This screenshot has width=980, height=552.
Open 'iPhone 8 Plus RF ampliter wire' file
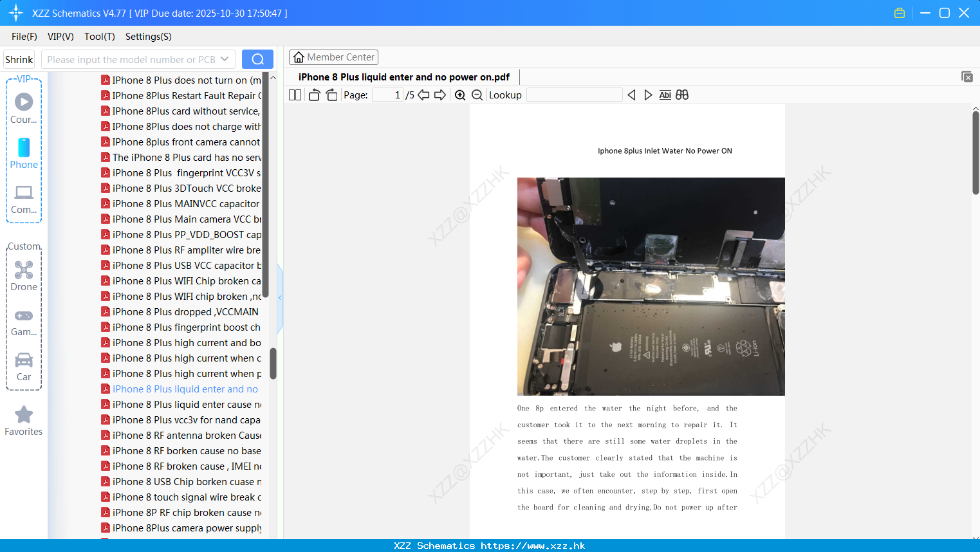point(181,250)
